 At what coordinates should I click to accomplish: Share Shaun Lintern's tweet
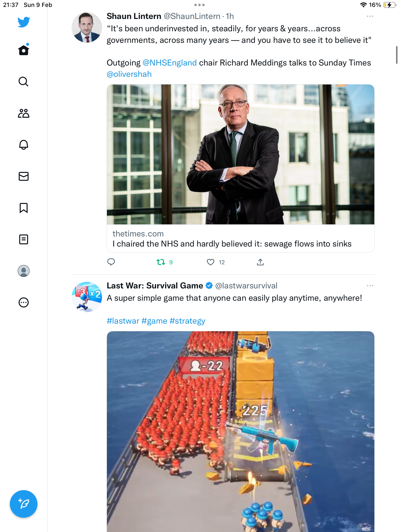[260, 262]
